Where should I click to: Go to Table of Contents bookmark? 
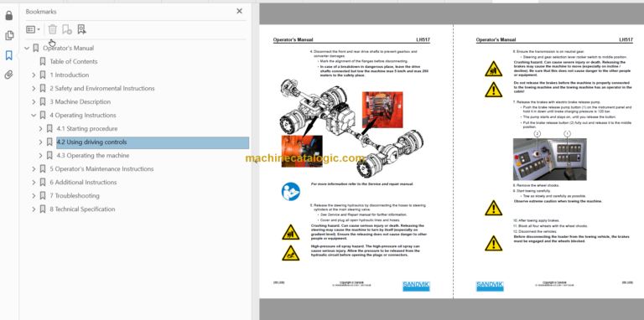point(74,61)
